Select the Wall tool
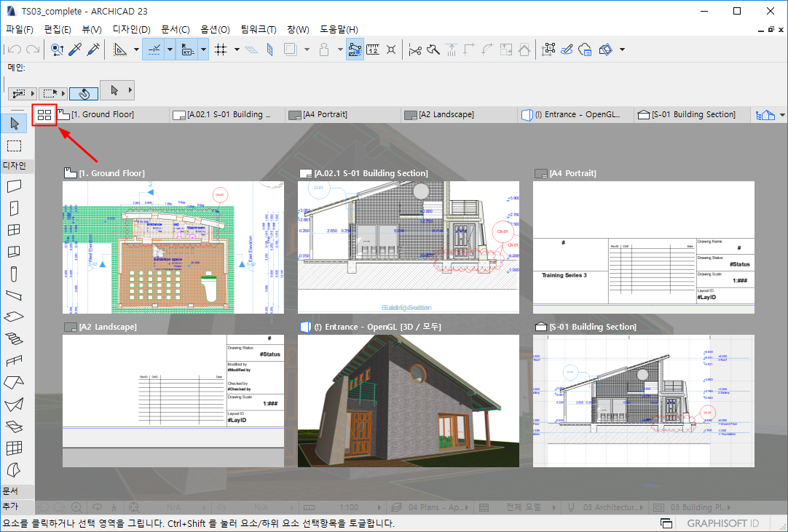This screenshot has height=532, width=788. click(14, 186)
